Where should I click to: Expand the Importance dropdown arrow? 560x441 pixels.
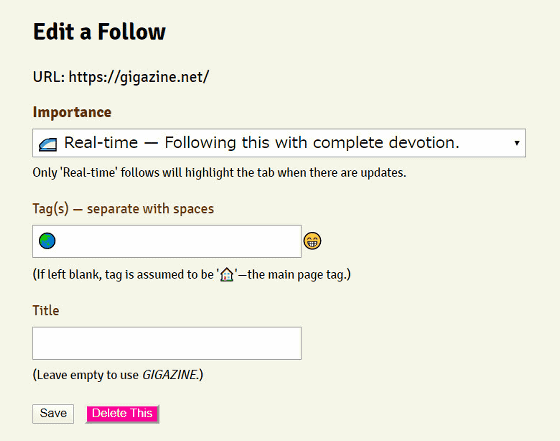pos(516,143)
